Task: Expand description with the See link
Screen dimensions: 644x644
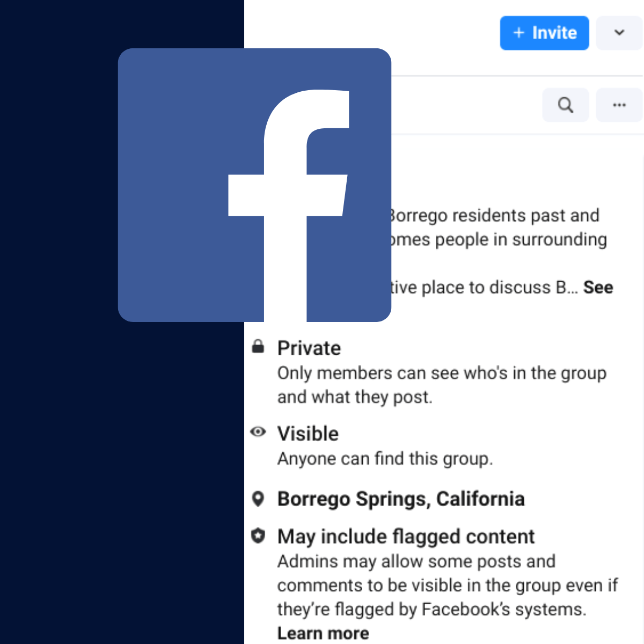Action: click(x=598, y=288)
